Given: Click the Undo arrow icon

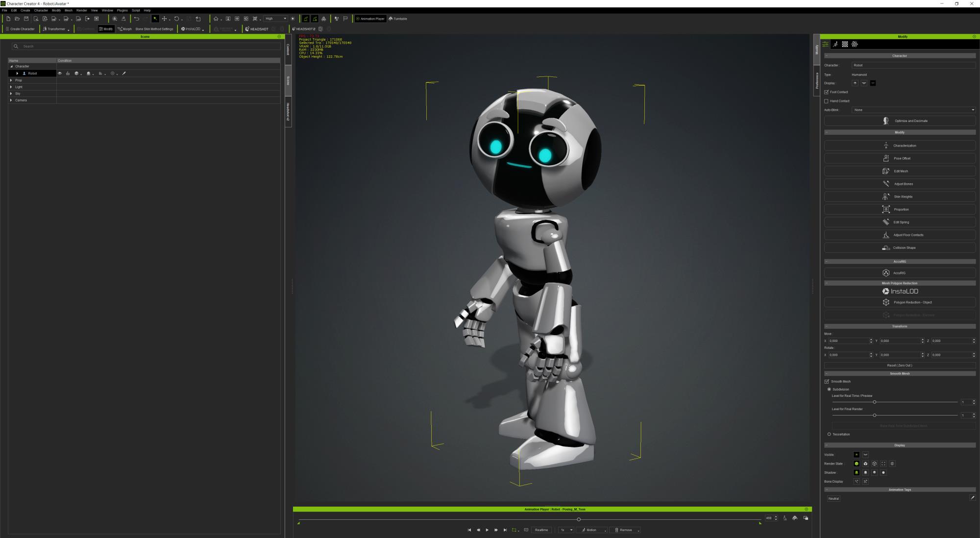Looking at the screenshot, I should tap(137, 19).
